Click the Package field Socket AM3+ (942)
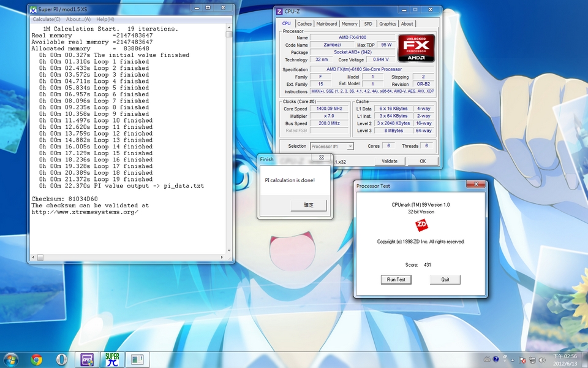Image resolution: width=588 pixels, height=368 pixels. (352, 52)
